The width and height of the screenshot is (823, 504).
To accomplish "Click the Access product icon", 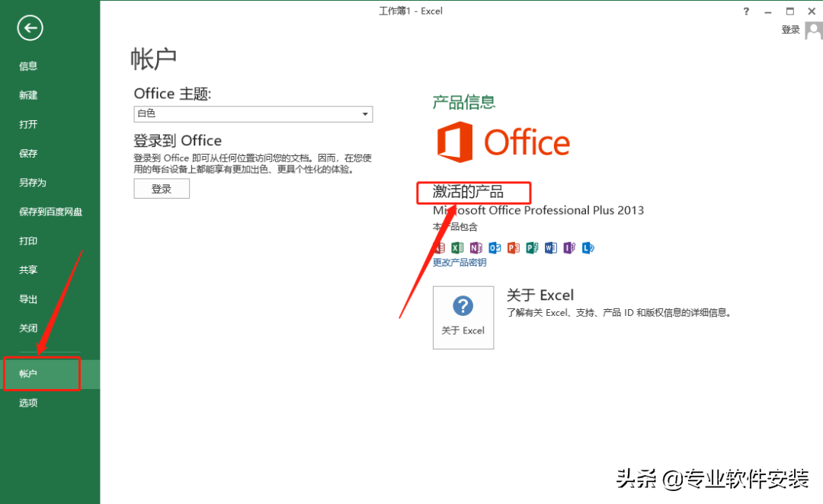I will pyautogui.click(x=439, y=247).
